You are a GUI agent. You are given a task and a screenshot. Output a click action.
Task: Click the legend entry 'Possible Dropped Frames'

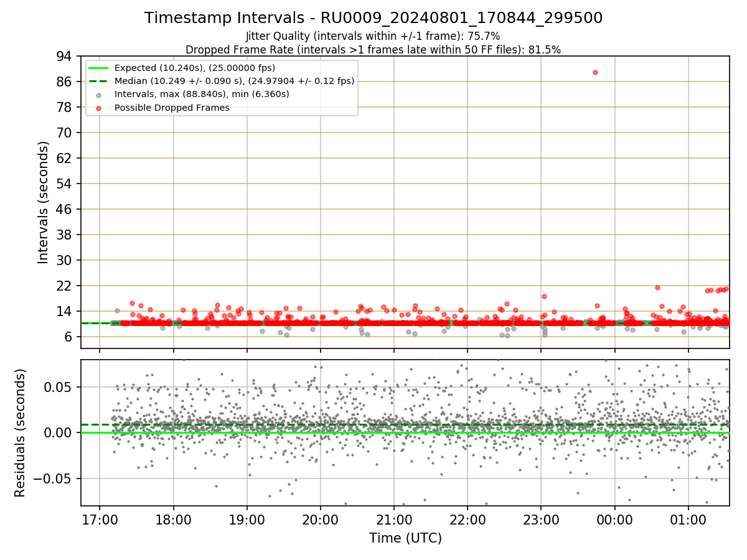click(x=172, y=108)
